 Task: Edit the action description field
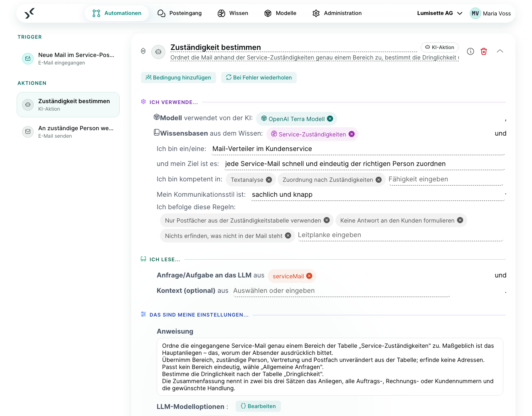tap(315, 57)
